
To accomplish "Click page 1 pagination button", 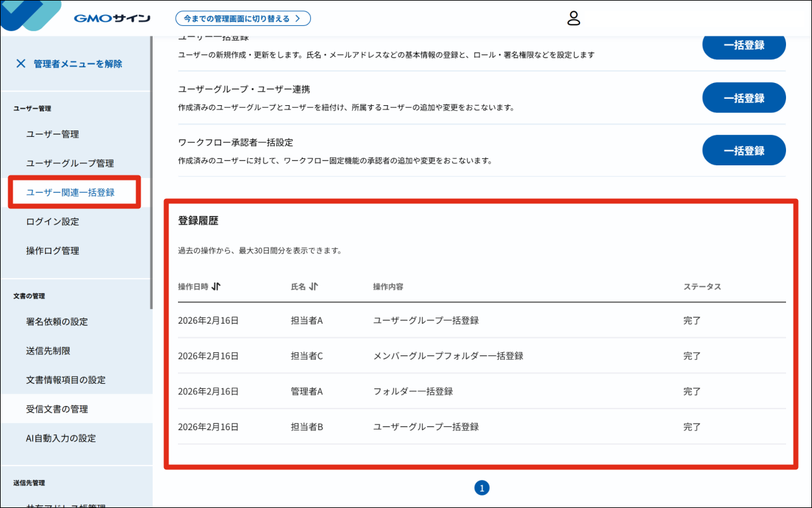I will click(x=481, y=488).
